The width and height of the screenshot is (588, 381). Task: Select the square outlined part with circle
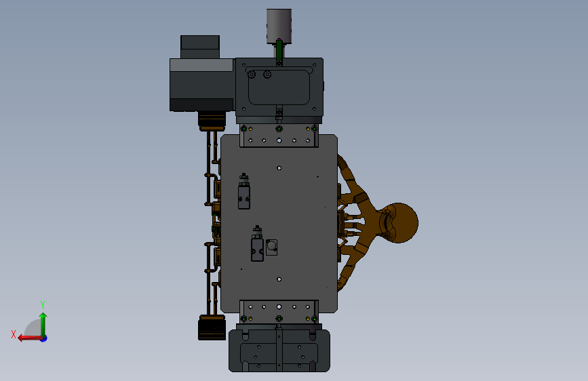point(271,247)
